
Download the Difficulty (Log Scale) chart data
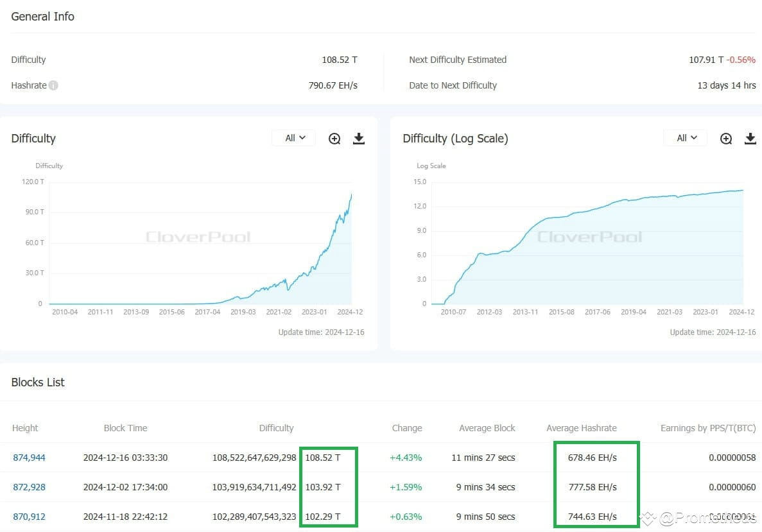(750, 138)
